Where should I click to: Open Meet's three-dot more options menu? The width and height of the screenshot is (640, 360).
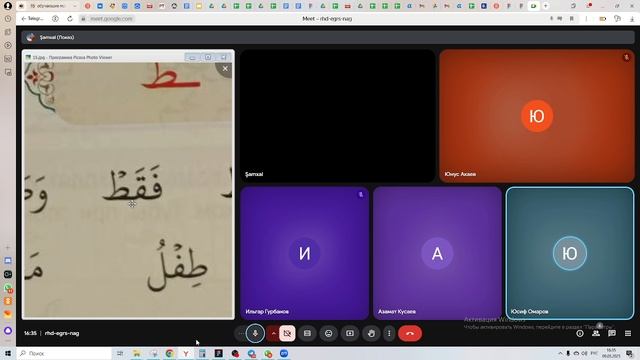tap(389, 333)
